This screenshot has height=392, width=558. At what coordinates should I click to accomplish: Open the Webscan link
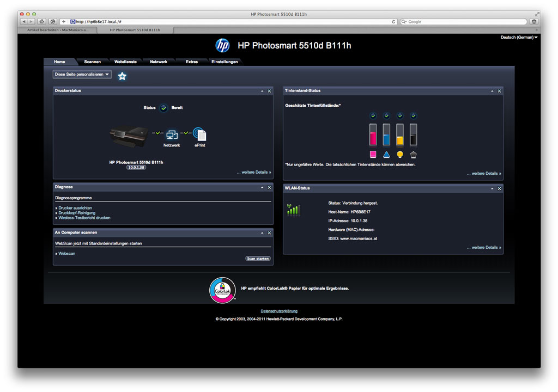click(66, 254)
